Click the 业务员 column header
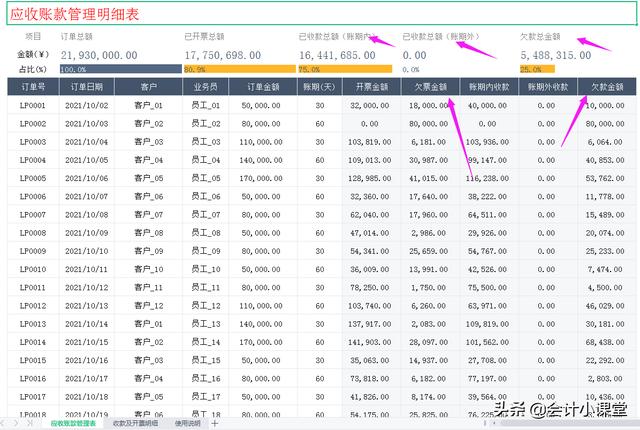The height and width of the screenshot is (430, 640). [205, 87]
